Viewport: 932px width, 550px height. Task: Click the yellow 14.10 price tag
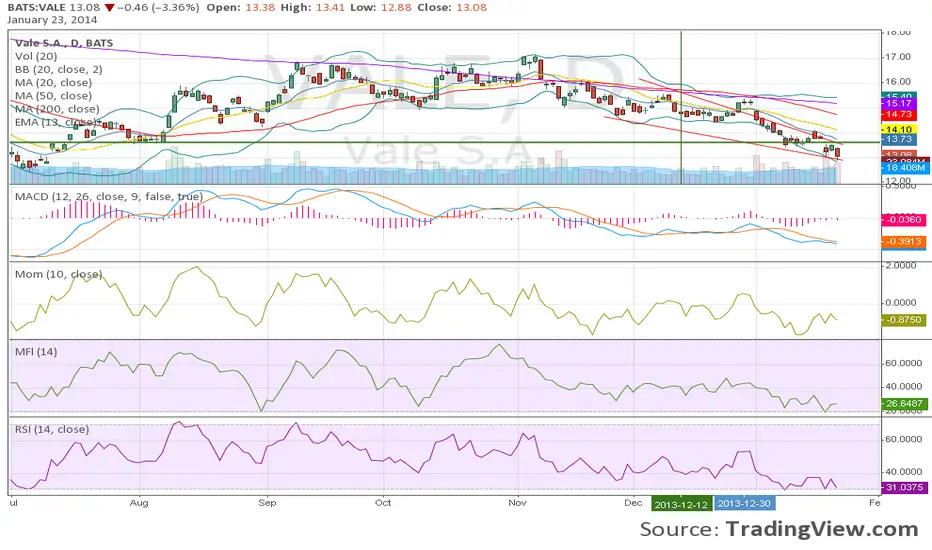[x=898, y=129]
